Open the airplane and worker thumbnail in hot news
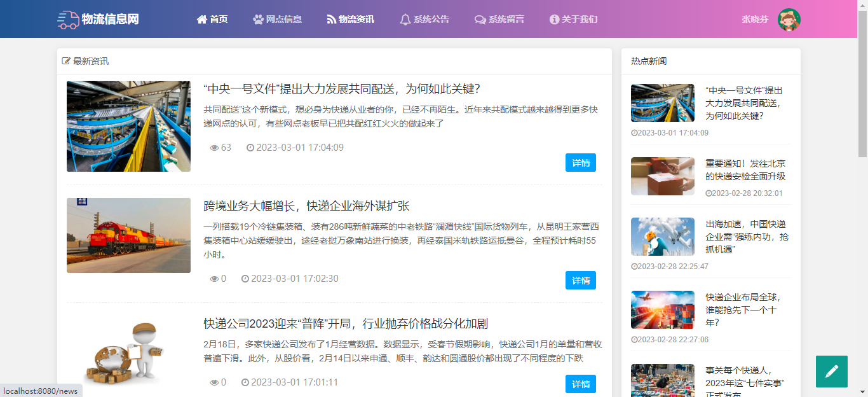 663,237
